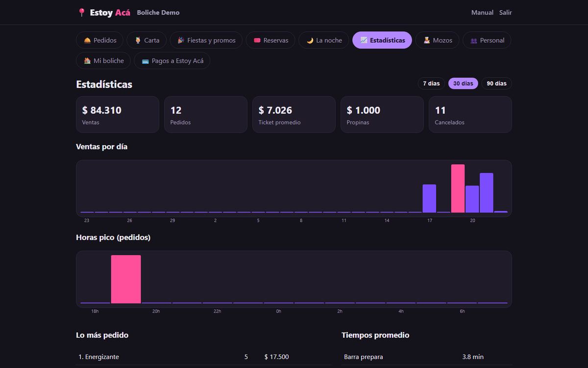Click the Tiempos promedio heading
Viewport: 588px width, 368px height.
pos(375,335)
